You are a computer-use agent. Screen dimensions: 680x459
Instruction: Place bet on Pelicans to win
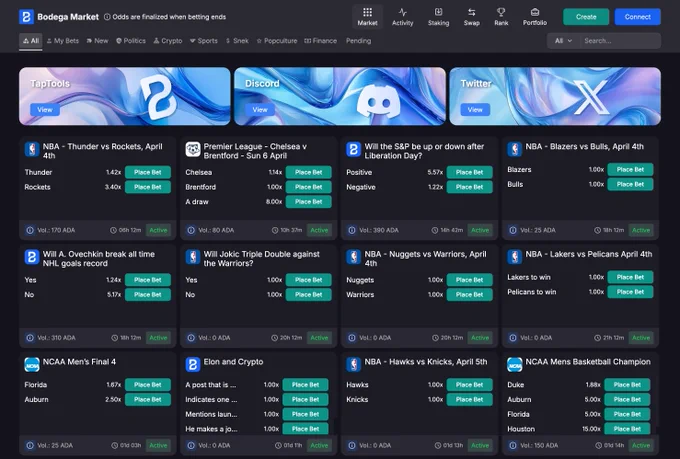[630, 292]
